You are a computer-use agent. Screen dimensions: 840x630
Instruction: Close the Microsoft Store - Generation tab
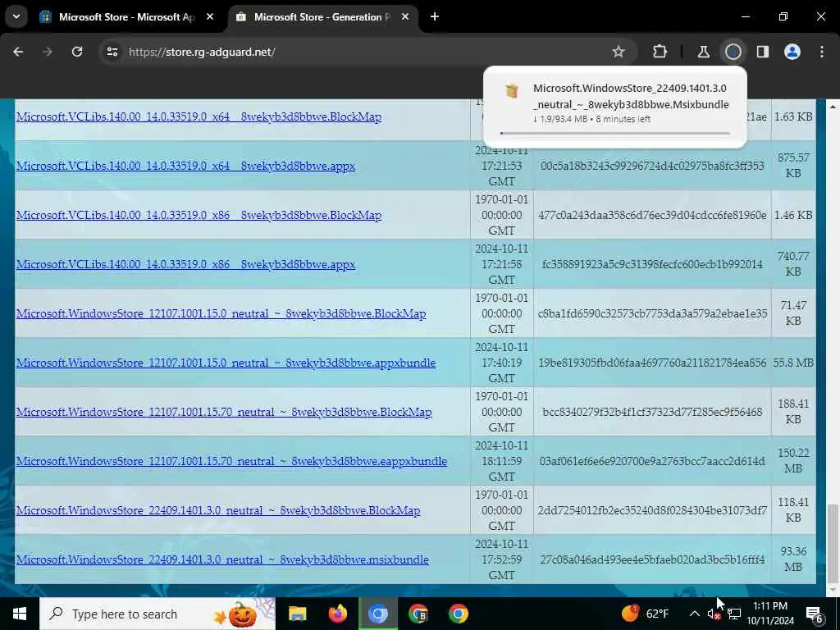[405, 17]
